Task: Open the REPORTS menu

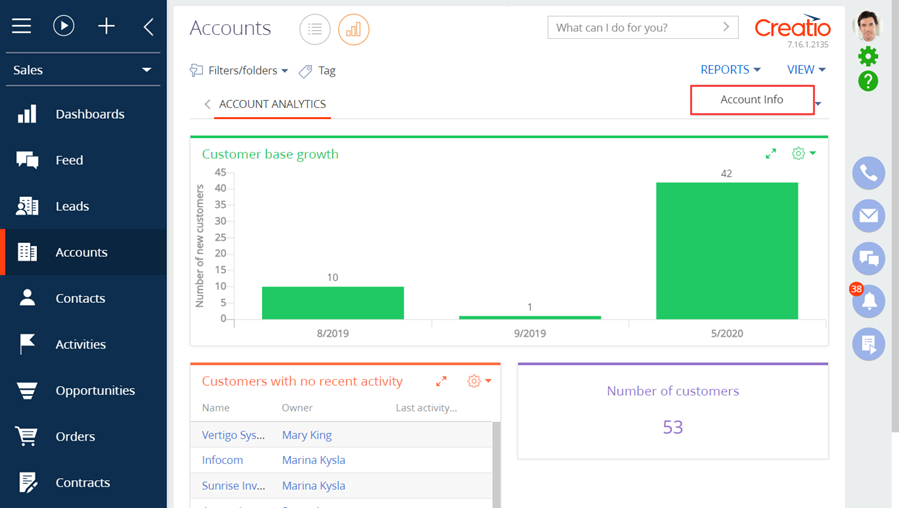Action: point(730,69)
